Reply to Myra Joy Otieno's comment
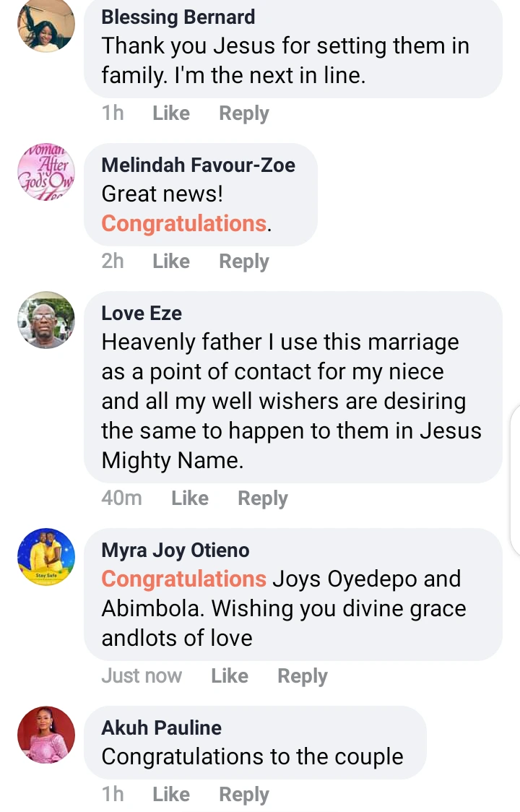The width and height of the screenshot is (520, 812). [303, 676]
